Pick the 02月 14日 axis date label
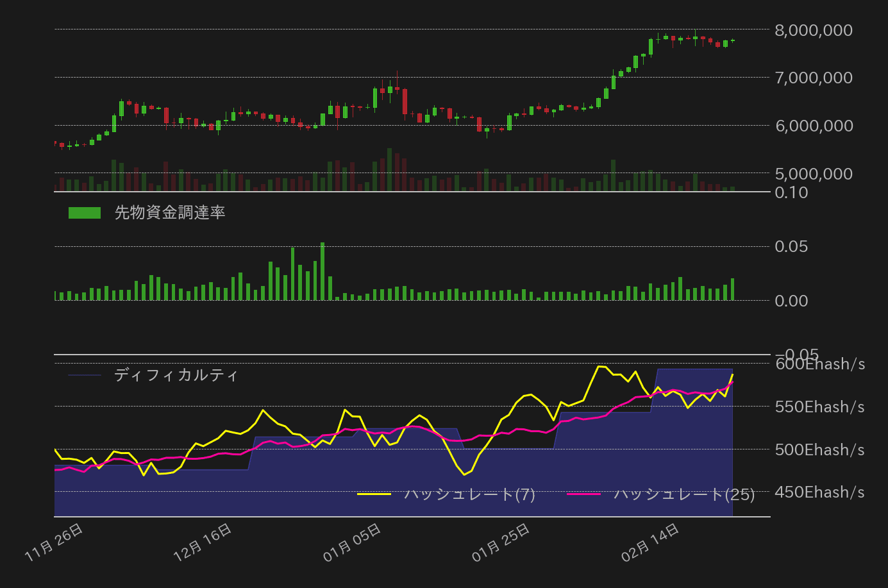 650,542
